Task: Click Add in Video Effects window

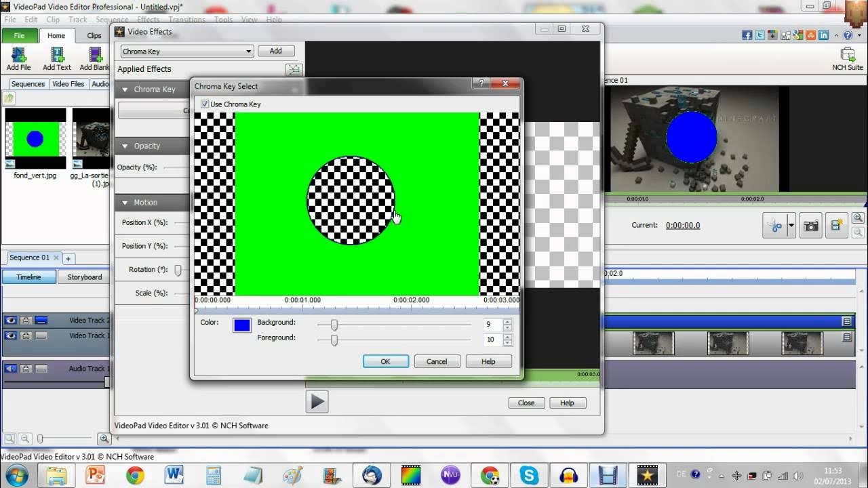Action: click(x=275, y=51)
